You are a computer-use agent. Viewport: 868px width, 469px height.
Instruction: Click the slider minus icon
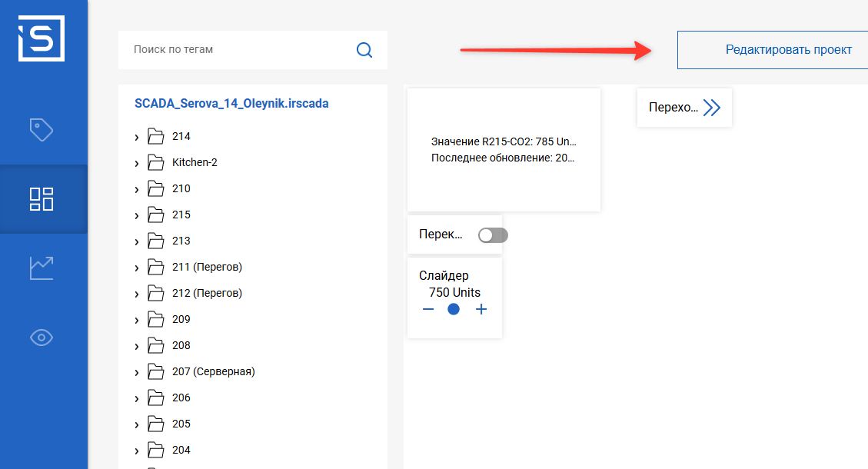[428, 309]
